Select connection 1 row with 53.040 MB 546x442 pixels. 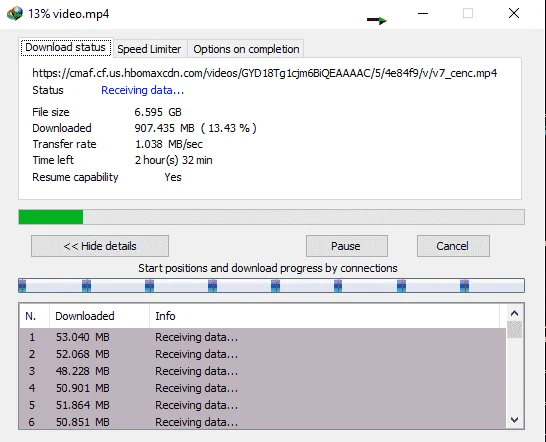point(263,337)
